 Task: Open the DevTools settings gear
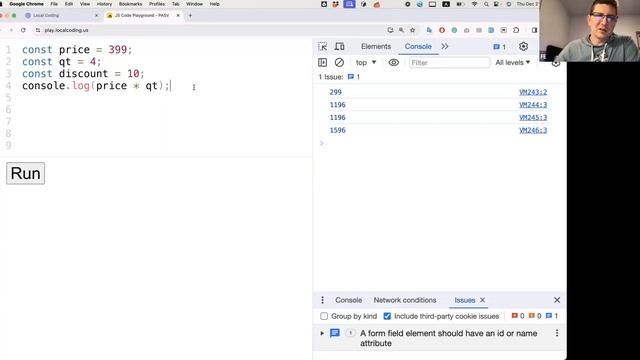tap(523, 47)
